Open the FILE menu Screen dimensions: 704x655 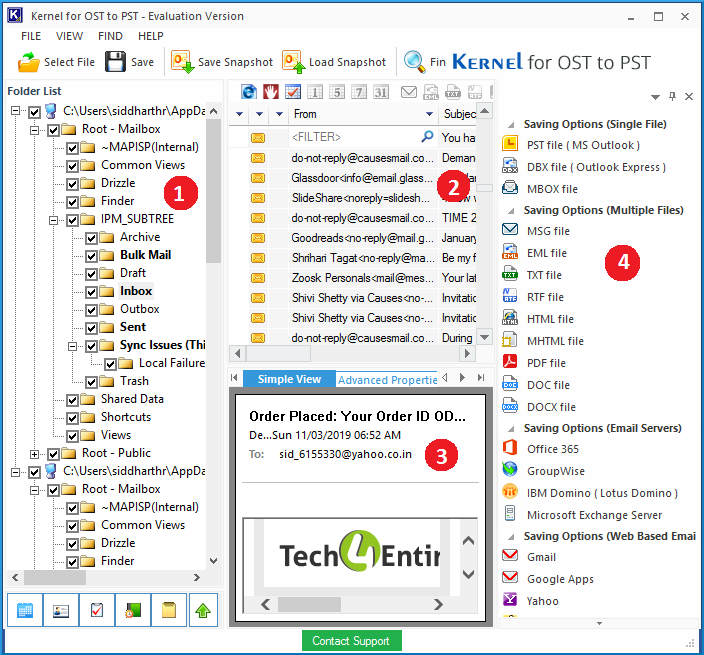click(x=31, y=36)
